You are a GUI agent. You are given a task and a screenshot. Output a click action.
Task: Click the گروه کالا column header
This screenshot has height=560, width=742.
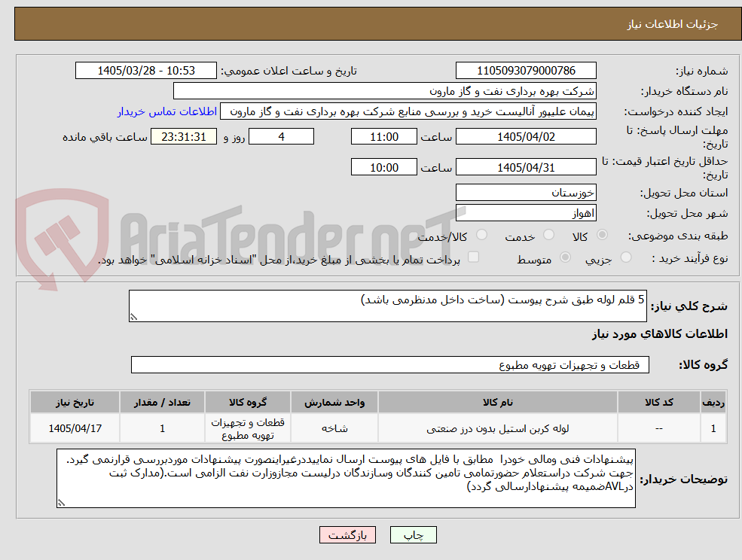click(248, 402)
